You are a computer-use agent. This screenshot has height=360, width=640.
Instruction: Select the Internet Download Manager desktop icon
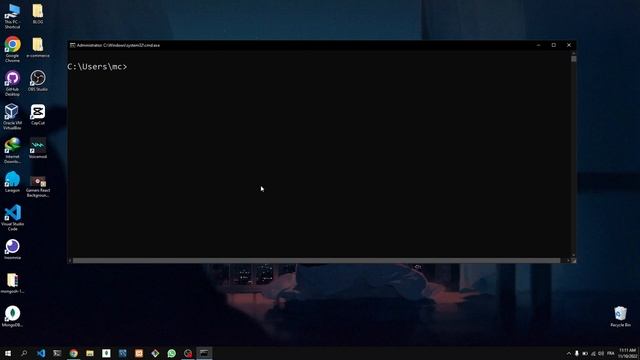[12, 150]
